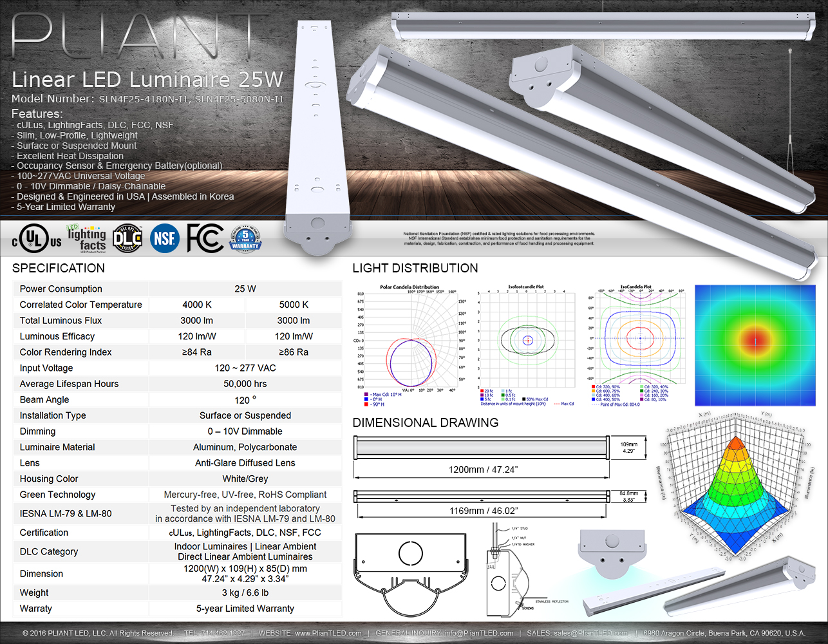Click the 5 Year Warranty badge
Image resolution: width=828 pixels, height=644 pixels.
click(245, 239)
